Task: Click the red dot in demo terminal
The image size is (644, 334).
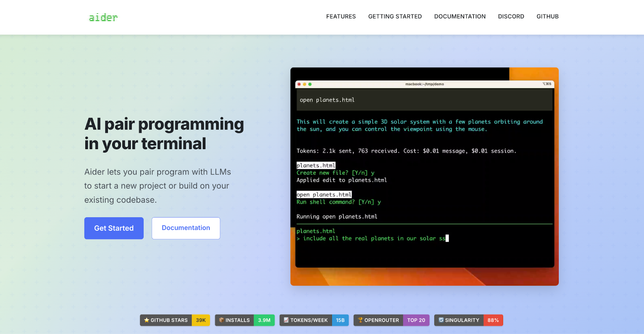Action: tap(299, 84)
